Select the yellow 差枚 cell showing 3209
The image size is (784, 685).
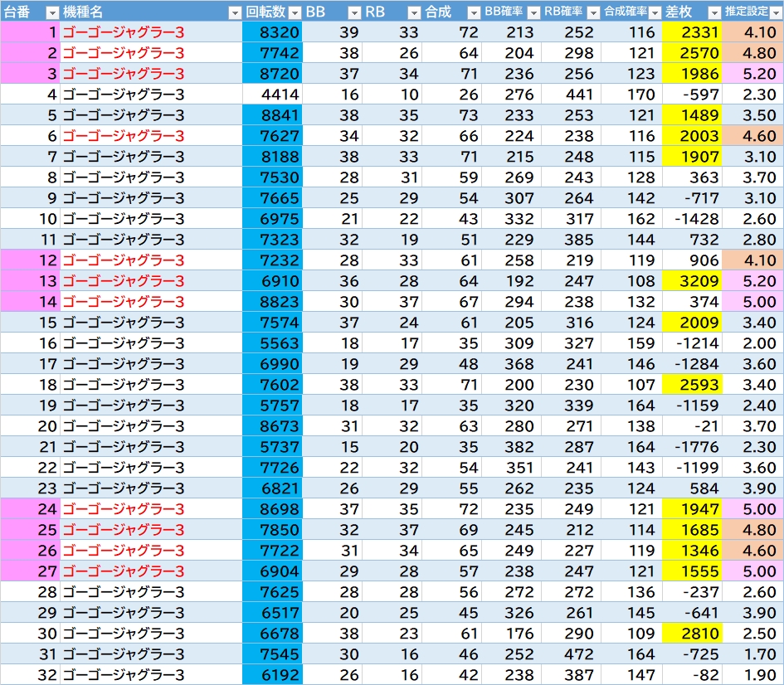tap(693, 281)
